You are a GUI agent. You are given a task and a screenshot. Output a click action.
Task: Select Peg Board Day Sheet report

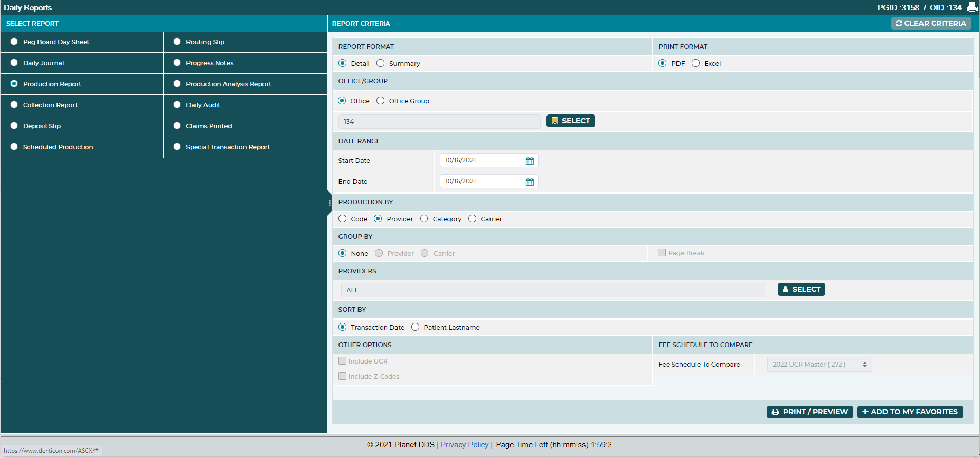click(14, 42)
